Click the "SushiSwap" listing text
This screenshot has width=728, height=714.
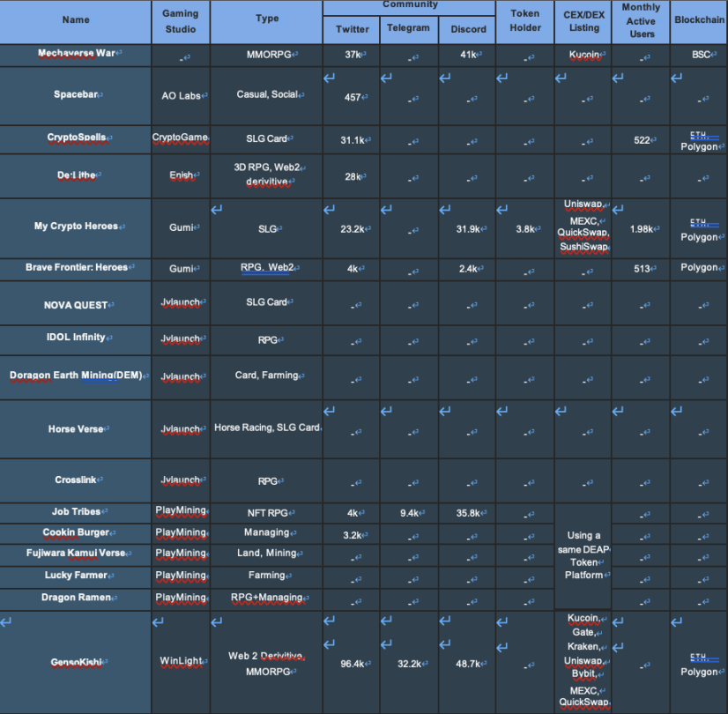click(583, 247)
